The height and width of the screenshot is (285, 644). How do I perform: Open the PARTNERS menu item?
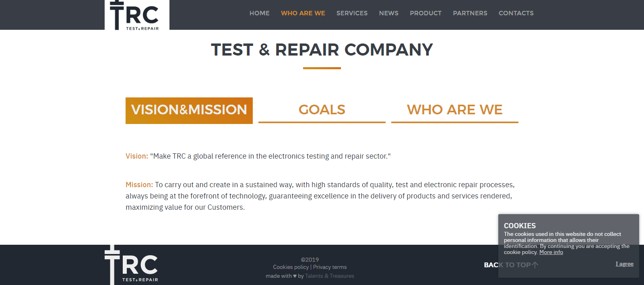(470, 13)
